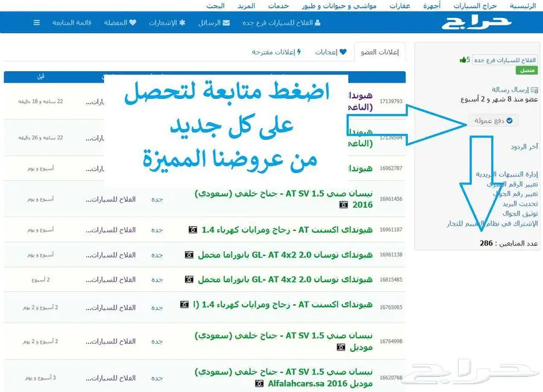Open حراج السيارات section

[475, 6]
